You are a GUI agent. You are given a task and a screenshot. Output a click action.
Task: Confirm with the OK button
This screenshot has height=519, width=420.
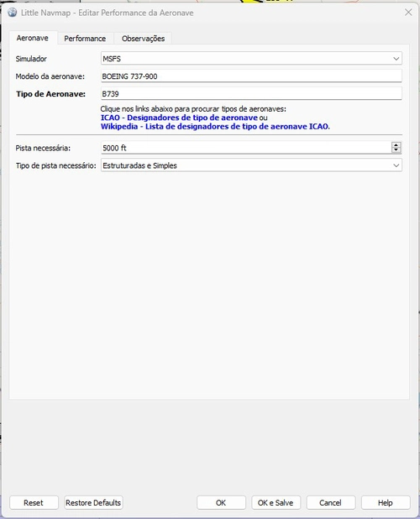tap(221, 502)
